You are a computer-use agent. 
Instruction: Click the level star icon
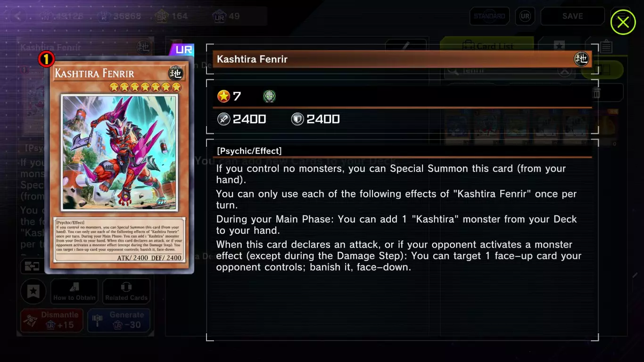click(x=223, y=97)
